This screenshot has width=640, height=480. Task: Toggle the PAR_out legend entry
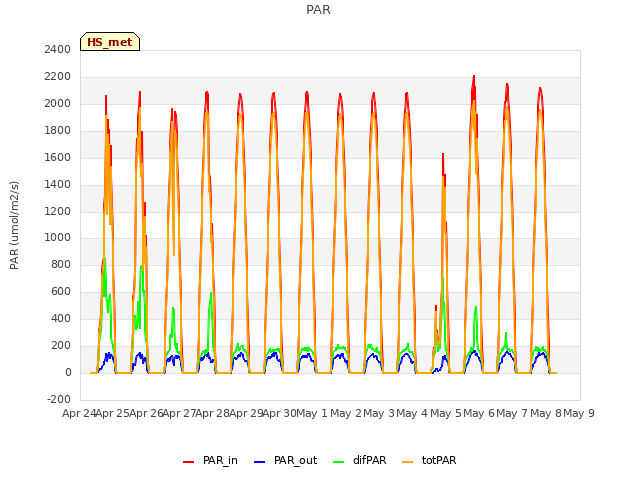pos(285,460)
